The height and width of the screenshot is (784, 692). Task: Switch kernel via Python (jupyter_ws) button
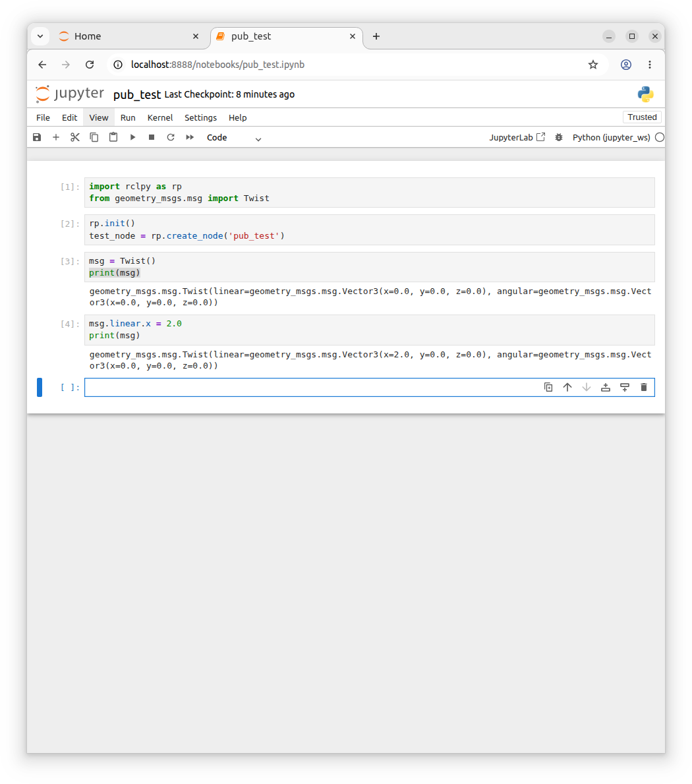pyautogui.click(x=611, y=138)
